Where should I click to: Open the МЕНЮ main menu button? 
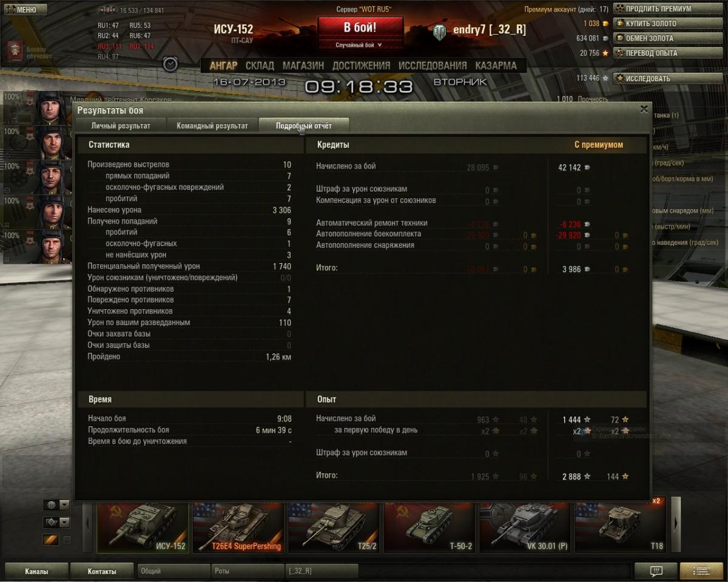click(x=25, y=9)
